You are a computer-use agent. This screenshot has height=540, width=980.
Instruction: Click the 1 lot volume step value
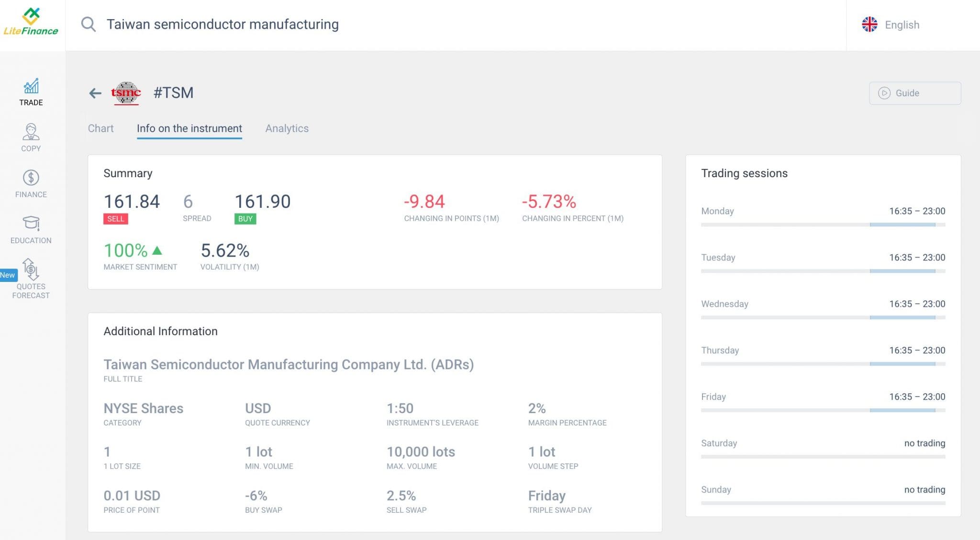pyautogui.click(x=542, y=451)
